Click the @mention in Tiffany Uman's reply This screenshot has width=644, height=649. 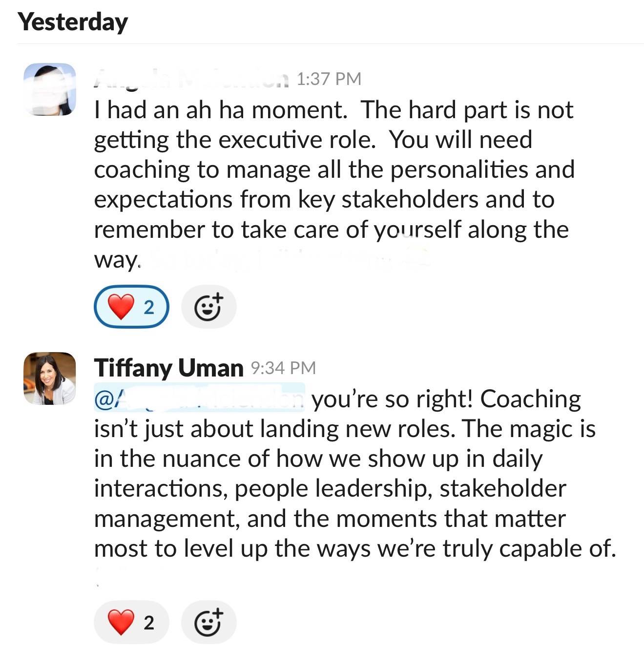tap(199, 399)
